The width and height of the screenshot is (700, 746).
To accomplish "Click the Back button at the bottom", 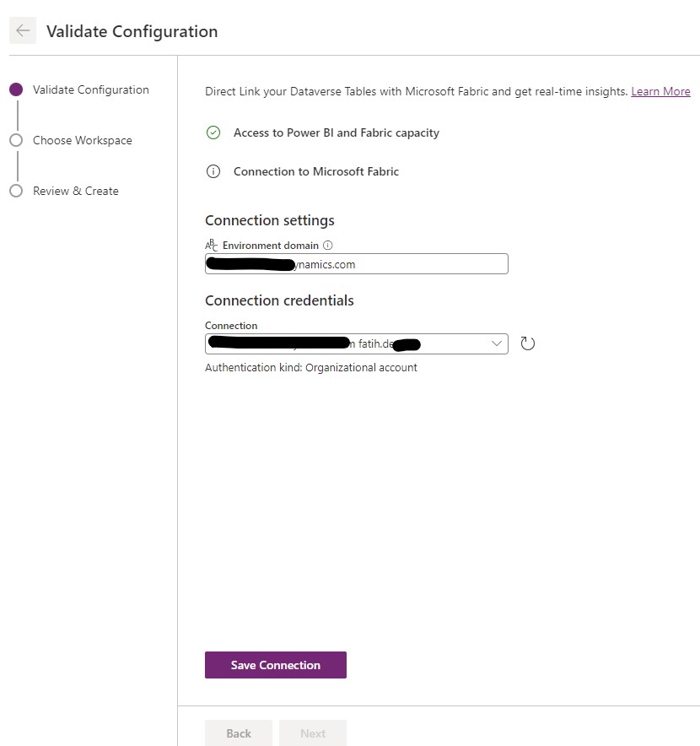I will [238, 733].
